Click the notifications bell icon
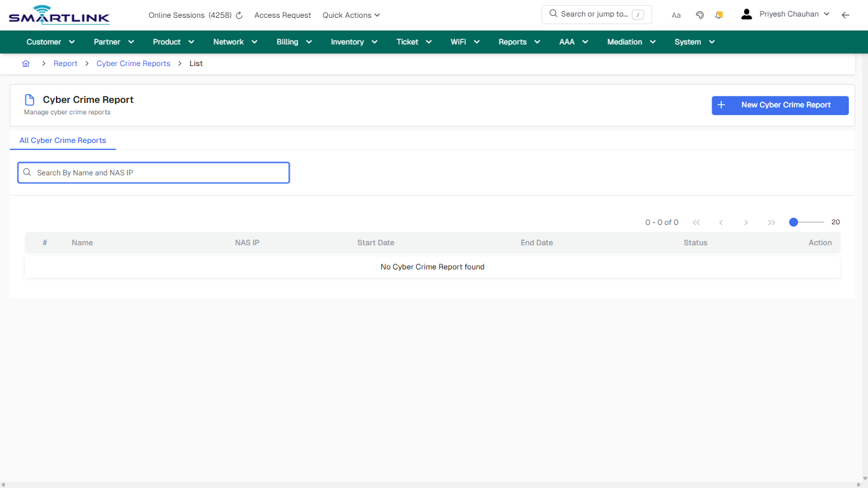868x488 pixels. [x=719, y=15]
